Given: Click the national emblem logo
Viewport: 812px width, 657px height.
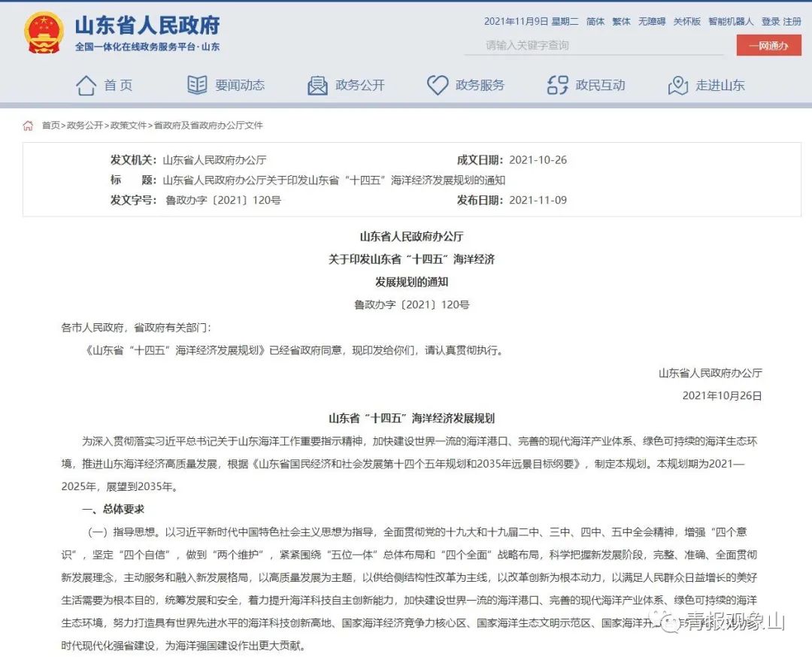Looking at the screenshot, I should (44, 32).
